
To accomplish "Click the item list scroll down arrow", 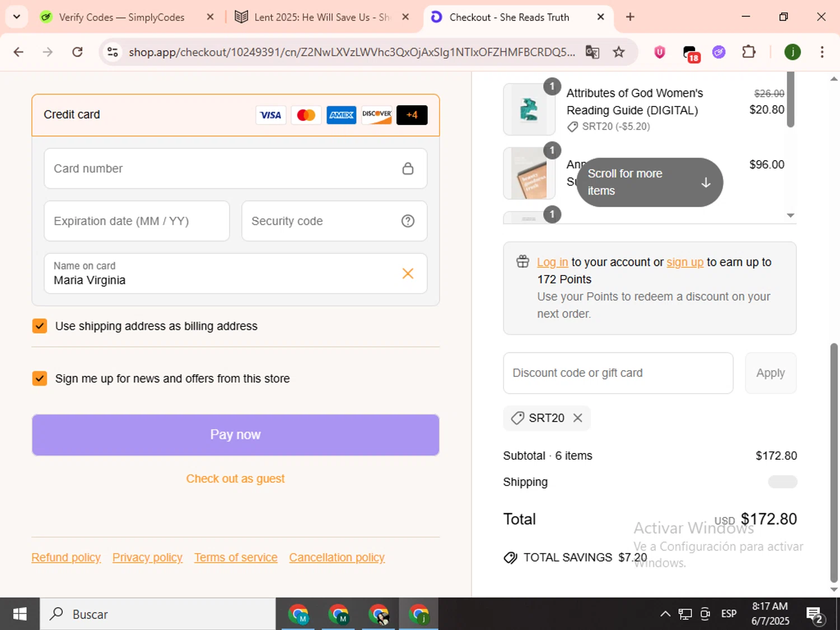I will (791, 216).
